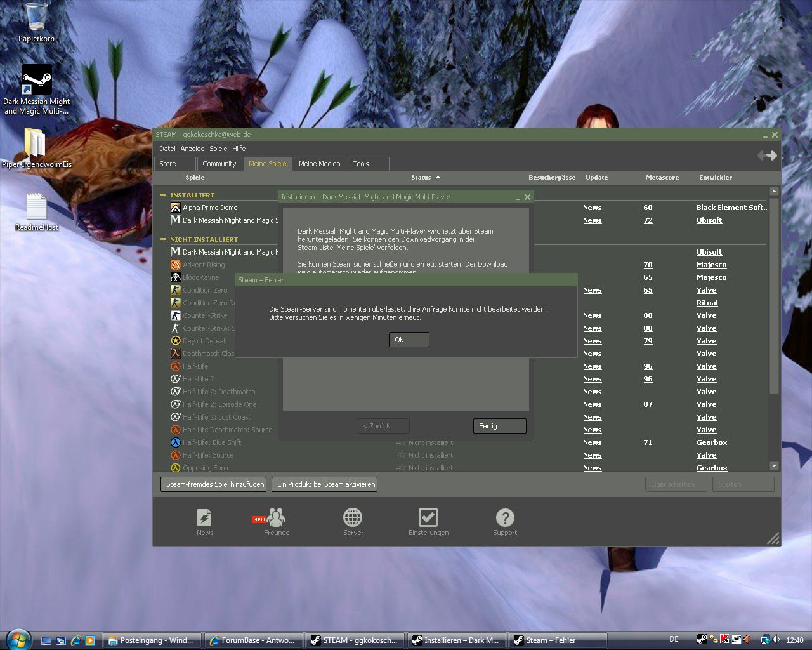Open the Einstellungen icon
This screenshot has width=812, height=650.
(x=428, y=522)
